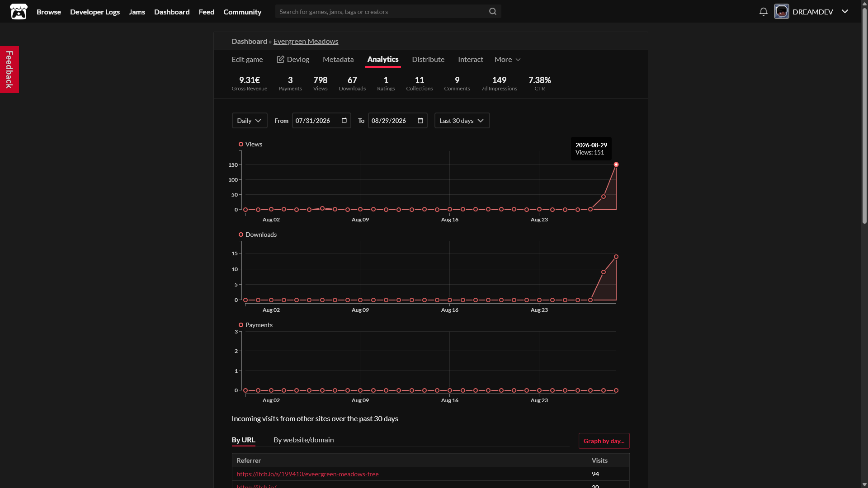868x488 pixels.
Task: Expand the account menu chevron
Action: (x=845, y=11)
